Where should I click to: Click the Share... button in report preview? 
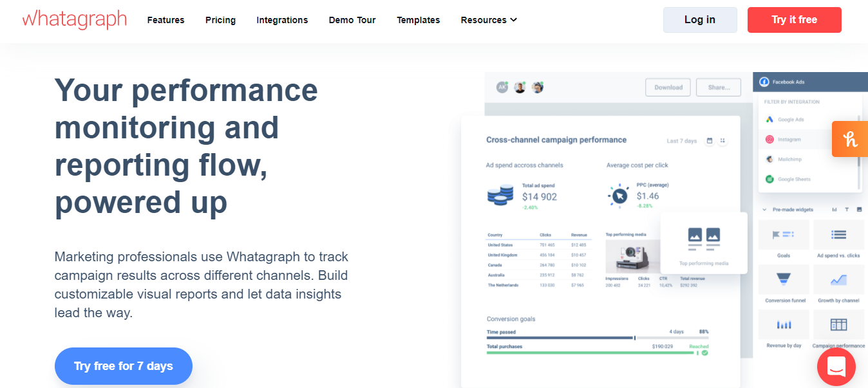(x=719, y=88)
